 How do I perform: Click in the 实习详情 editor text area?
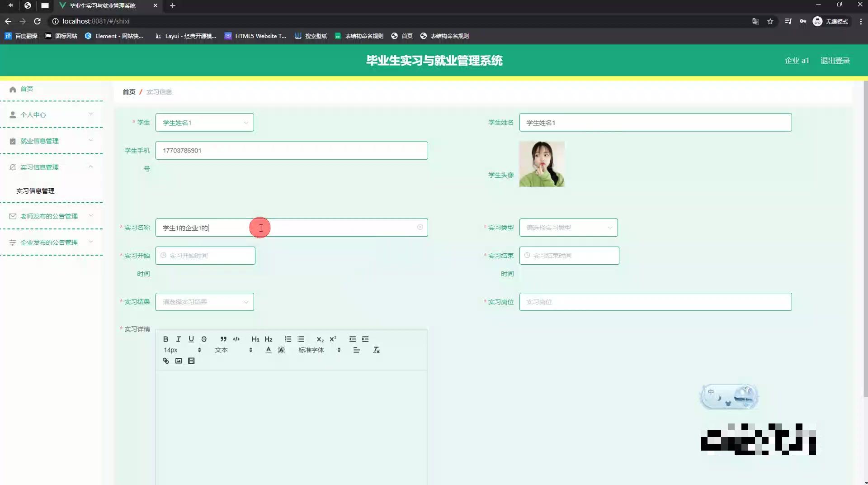pos(292,427)
